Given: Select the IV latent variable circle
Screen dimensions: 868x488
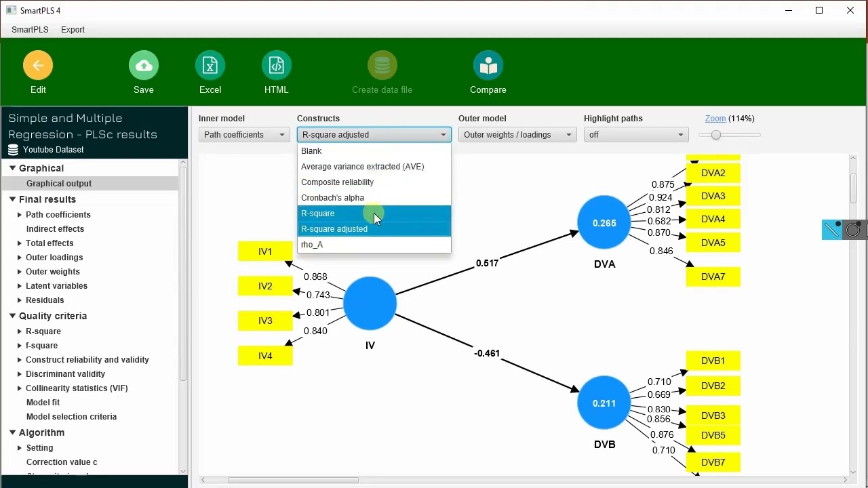Looking at the screenshot, I should click(x=370, y=304).
